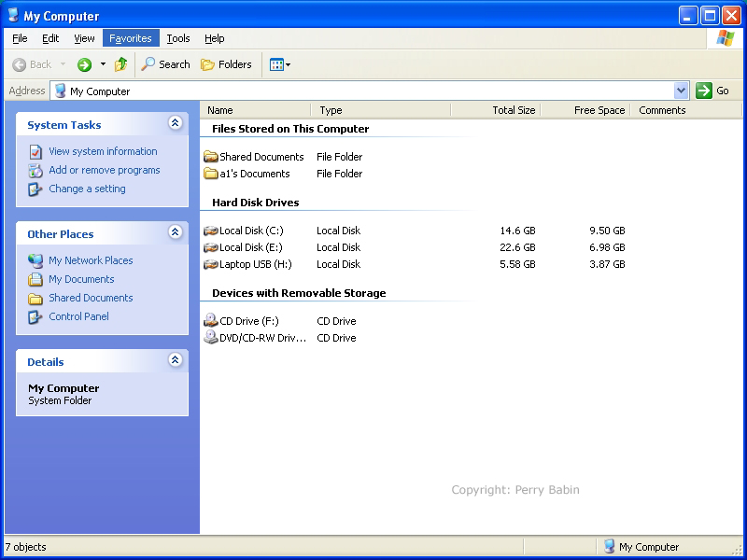Click the 7 objects status bar text
The height and width of the screenshot is (560, 747).
(x=26, y=547)
